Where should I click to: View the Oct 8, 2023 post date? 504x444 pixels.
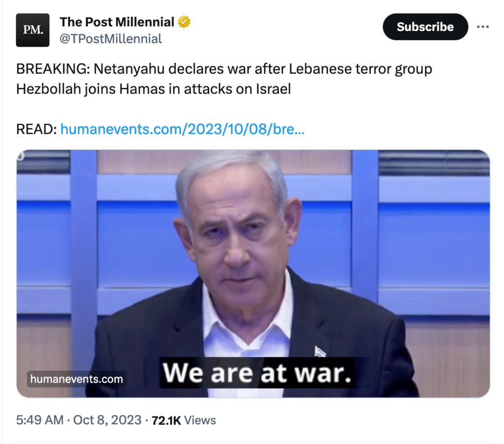click(107, 420)
